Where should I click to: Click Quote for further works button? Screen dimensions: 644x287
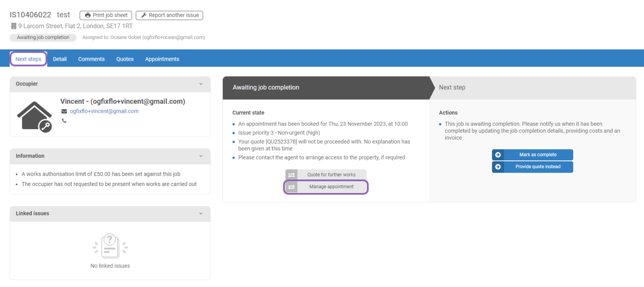coord(326,175)
